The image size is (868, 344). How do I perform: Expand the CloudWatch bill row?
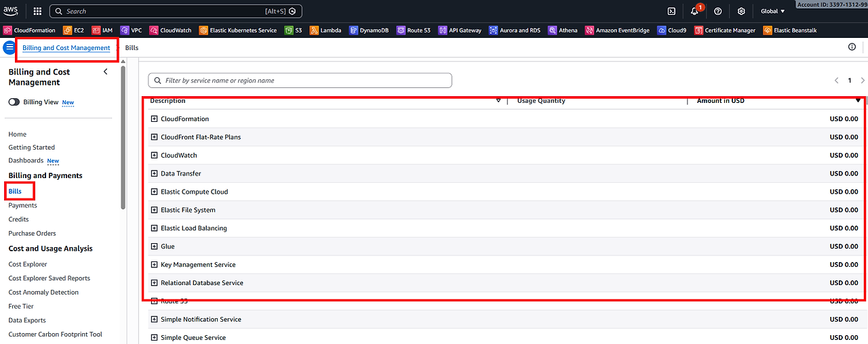[154, 155]
